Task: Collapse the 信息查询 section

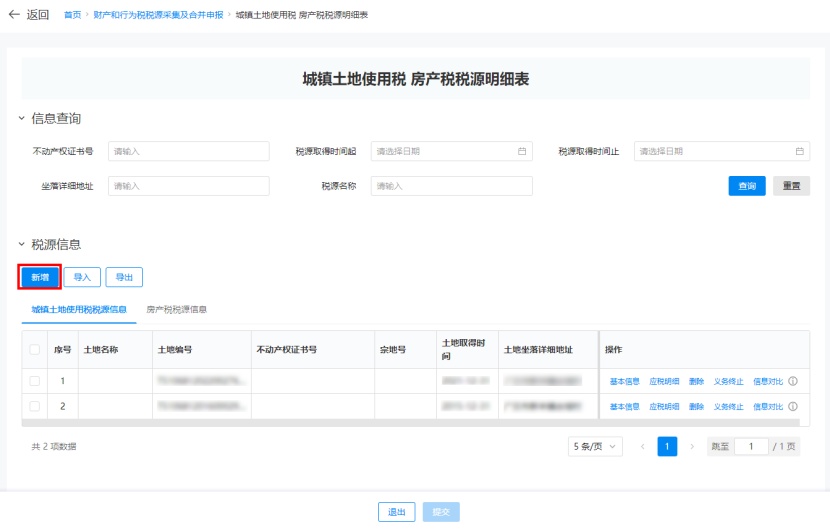Action: click(22, 119)
